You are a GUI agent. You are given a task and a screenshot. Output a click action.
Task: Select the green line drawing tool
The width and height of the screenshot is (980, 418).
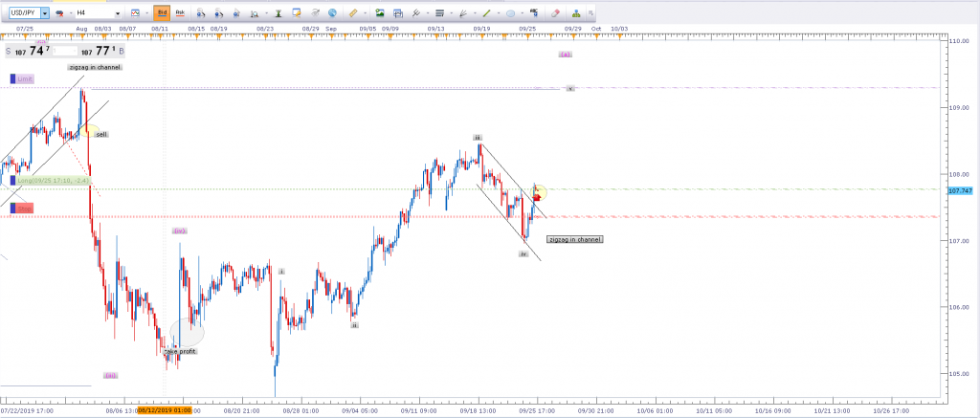(486, 14)
